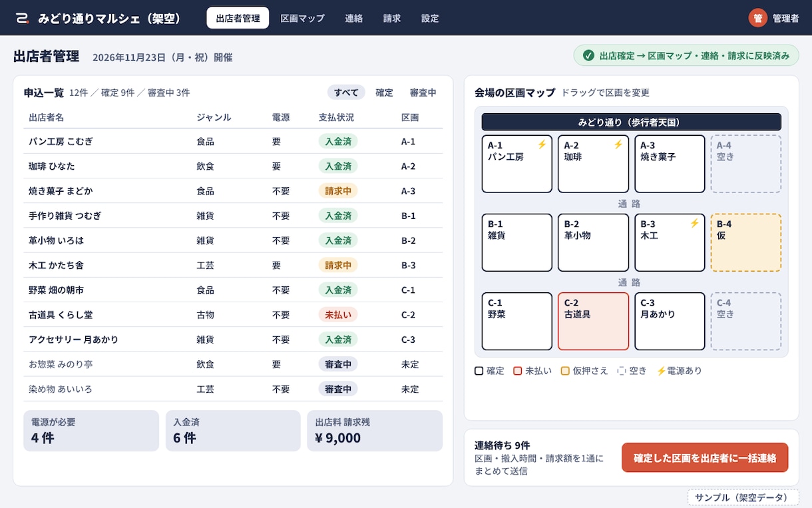Click 入金済 badge for パン工房 こむぎ
This screenshot has height=508, width=812.
click(x=338, y=141)
